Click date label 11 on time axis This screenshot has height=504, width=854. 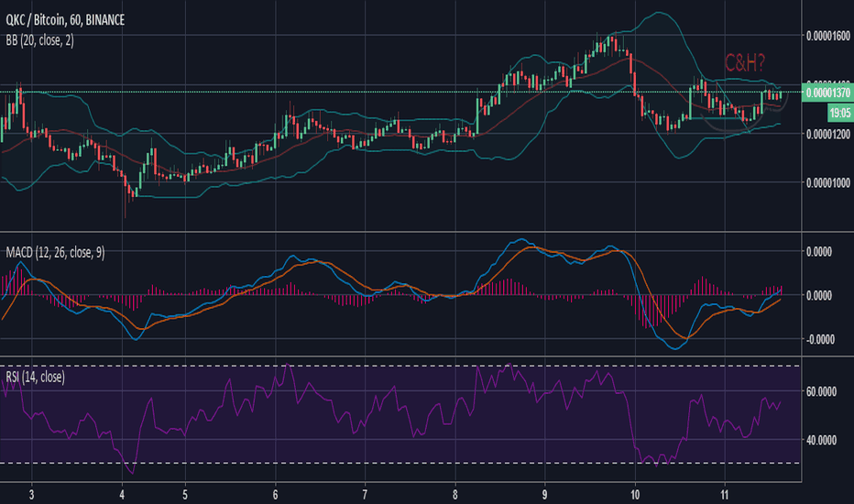[725, 495]
